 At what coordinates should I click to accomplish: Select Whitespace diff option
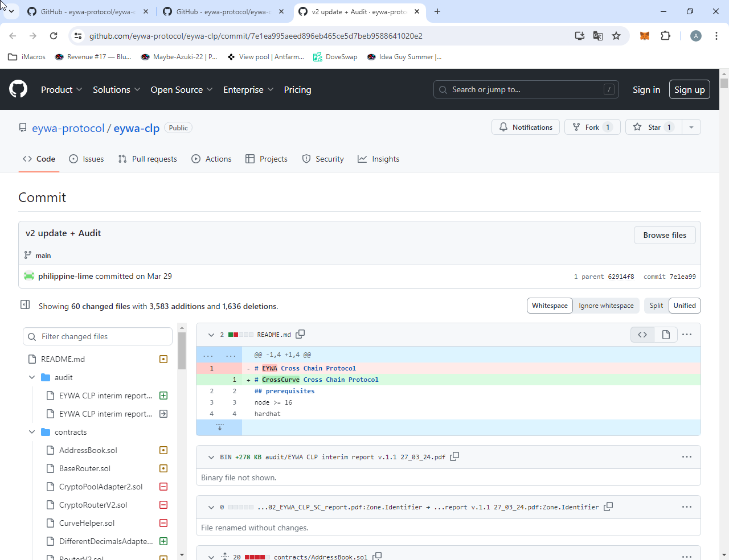coord(550,306)
